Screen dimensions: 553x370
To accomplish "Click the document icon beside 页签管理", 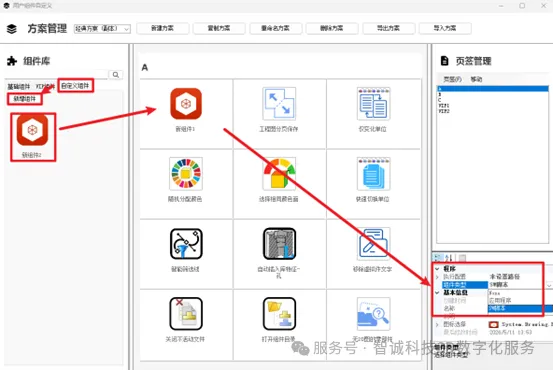I will (445, 61).
